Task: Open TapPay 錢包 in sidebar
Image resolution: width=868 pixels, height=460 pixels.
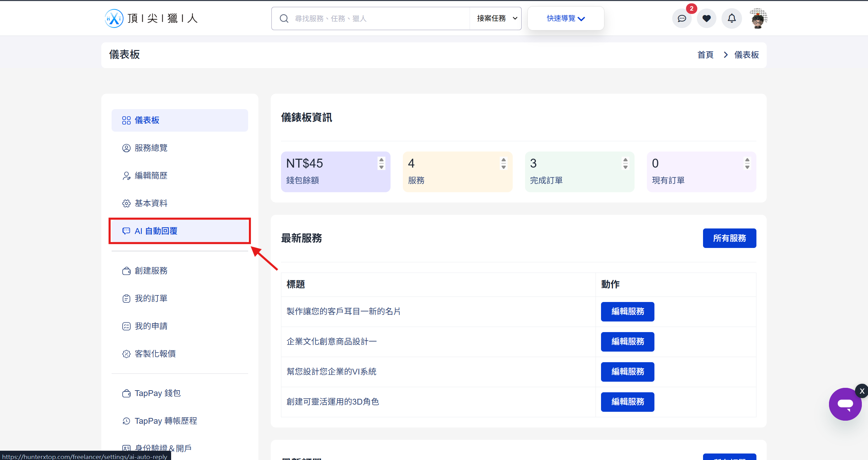Action: click(157, 393)
